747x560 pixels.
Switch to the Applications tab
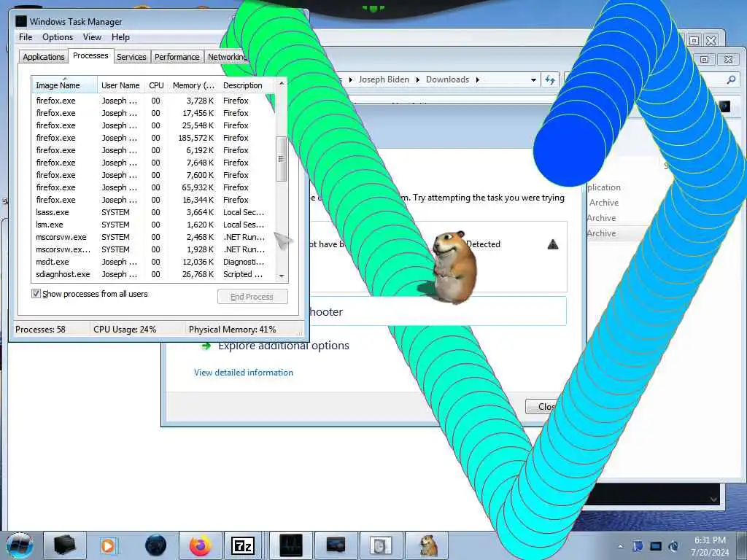coord(43,57)
